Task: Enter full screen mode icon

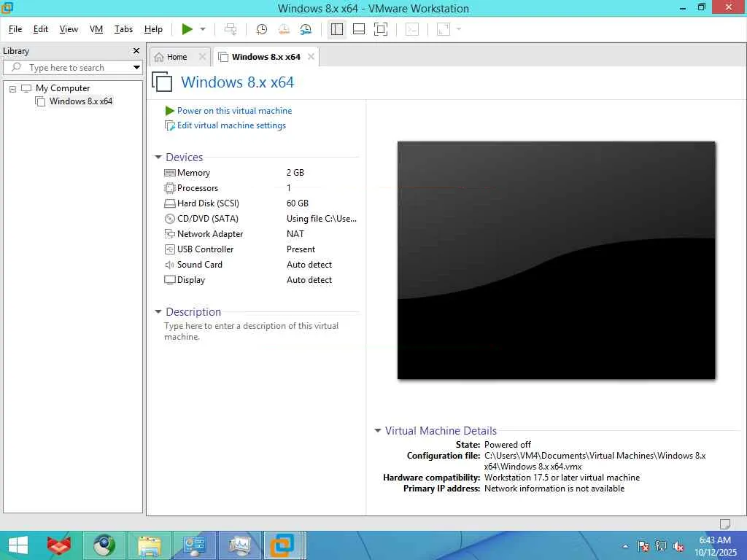Action: point(381,29)
